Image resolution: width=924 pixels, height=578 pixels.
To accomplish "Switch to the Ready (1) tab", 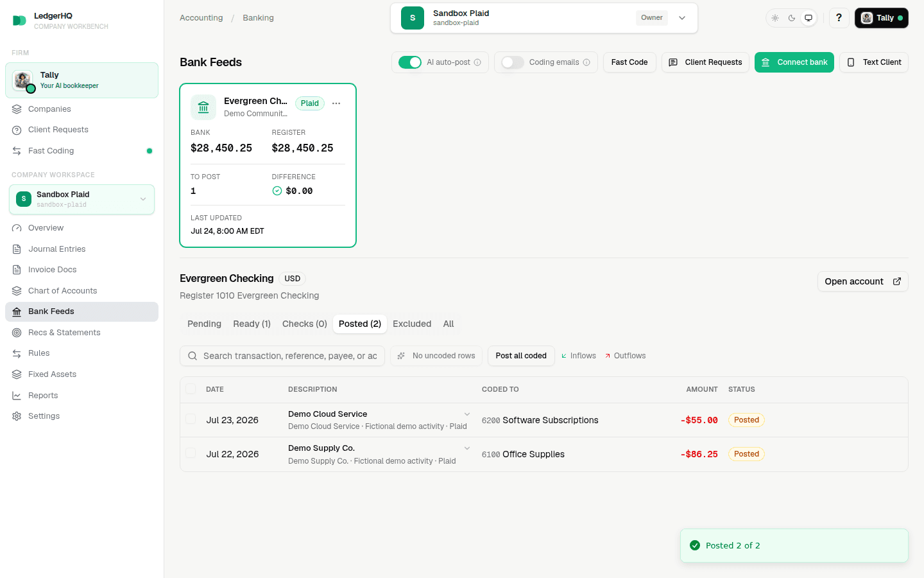I will coord(252,324).
